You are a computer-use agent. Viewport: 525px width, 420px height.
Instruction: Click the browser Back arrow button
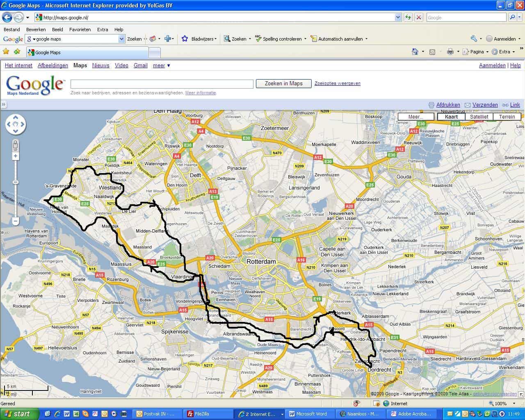tap(7, 17)
